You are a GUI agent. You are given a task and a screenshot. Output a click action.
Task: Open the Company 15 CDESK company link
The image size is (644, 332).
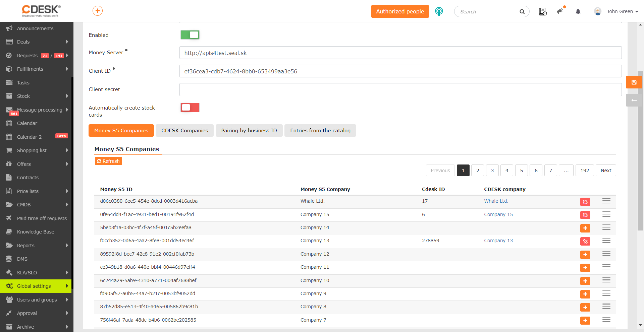click(498, 214)
